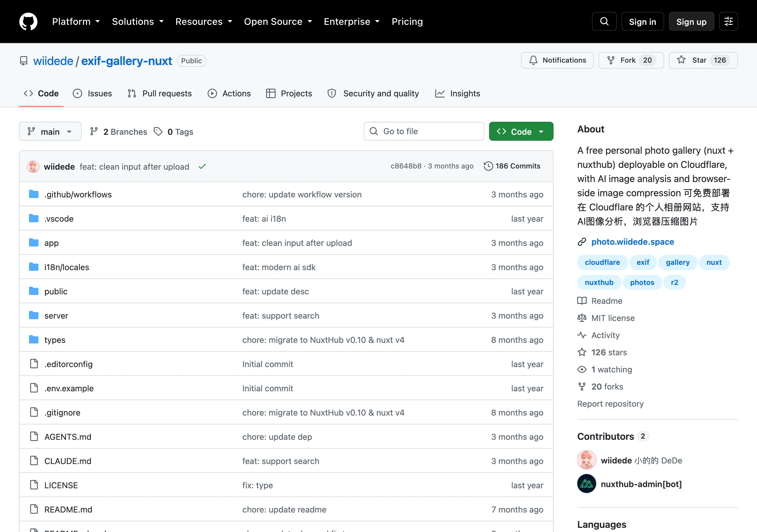Open the commit history clock icon
The width and height of the screenshot is (757, 532).
[x=488, y=166]
